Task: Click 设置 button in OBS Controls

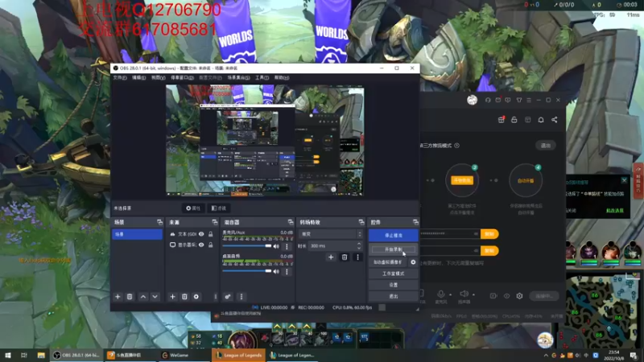Action: point(394,285)
